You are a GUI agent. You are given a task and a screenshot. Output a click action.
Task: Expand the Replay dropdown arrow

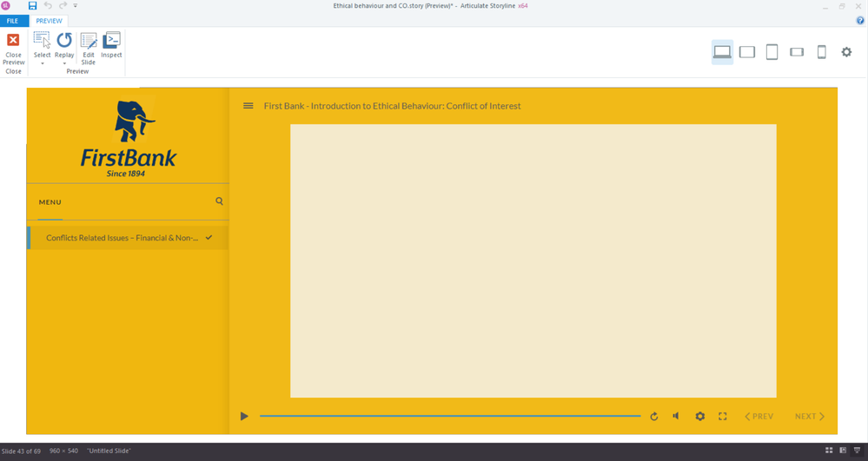(64, 63)
